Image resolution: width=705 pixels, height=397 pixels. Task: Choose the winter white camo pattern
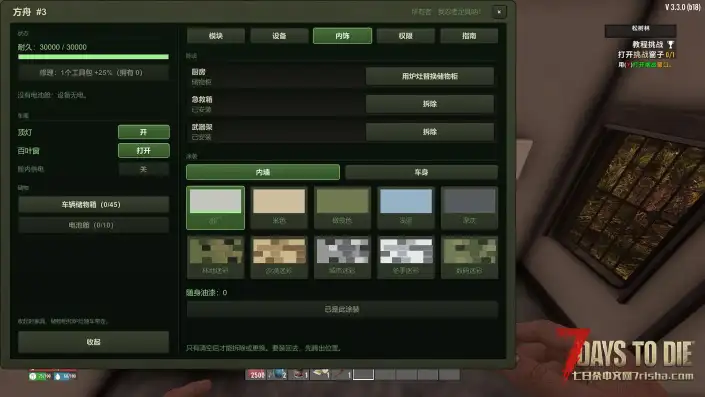[406, 257]
